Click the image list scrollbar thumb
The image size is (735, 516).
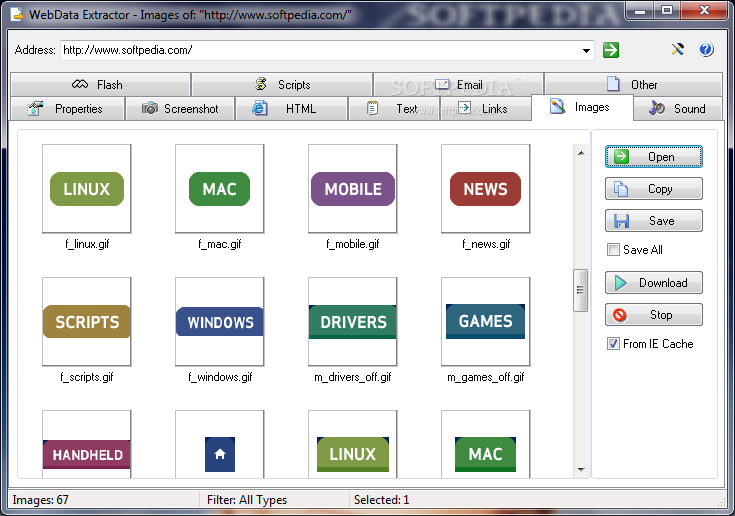click(581, 290)
